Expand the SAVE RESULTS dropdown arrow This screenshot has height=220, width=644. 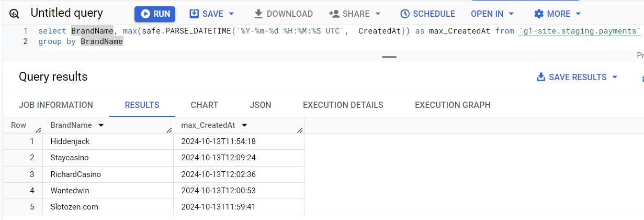pos(615,77)
